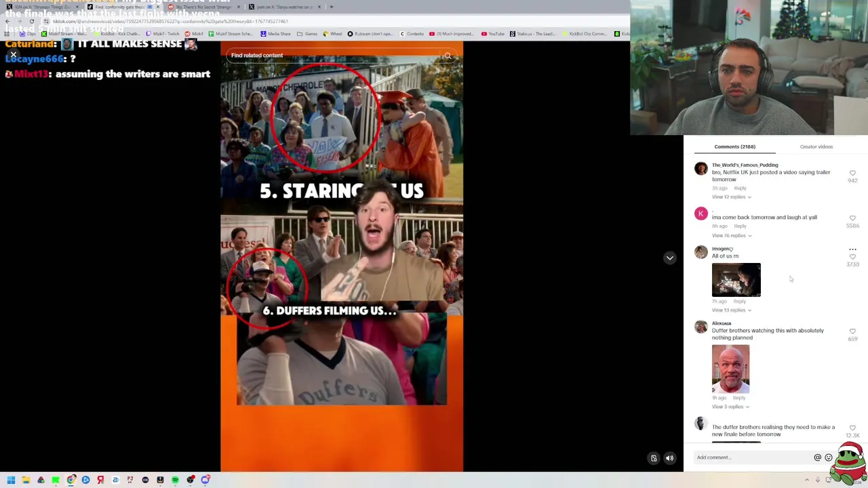Image resolution: width=868 pixels, height=488 pixels.
Task: Open the Games bookmark folder
Action: point(307,34)
